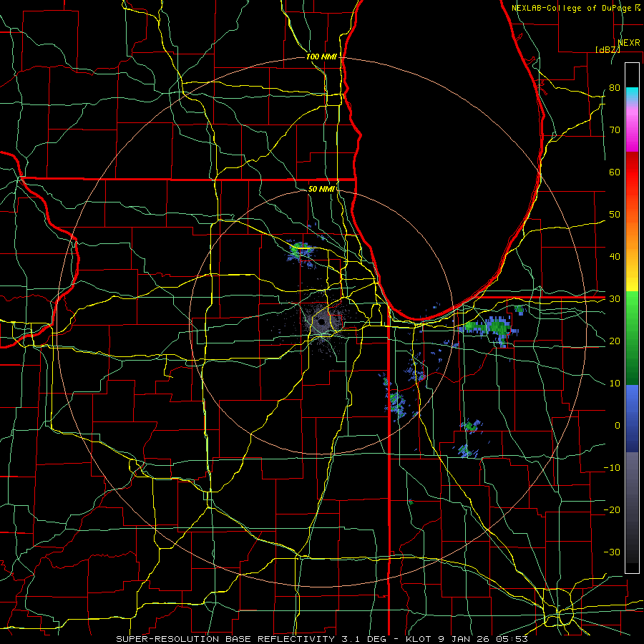This screenshot has height=644, width=644.
Task: Click the "KLOT 9 JAN 26 05:53" timestamp
Action: (x=467, y=639)
